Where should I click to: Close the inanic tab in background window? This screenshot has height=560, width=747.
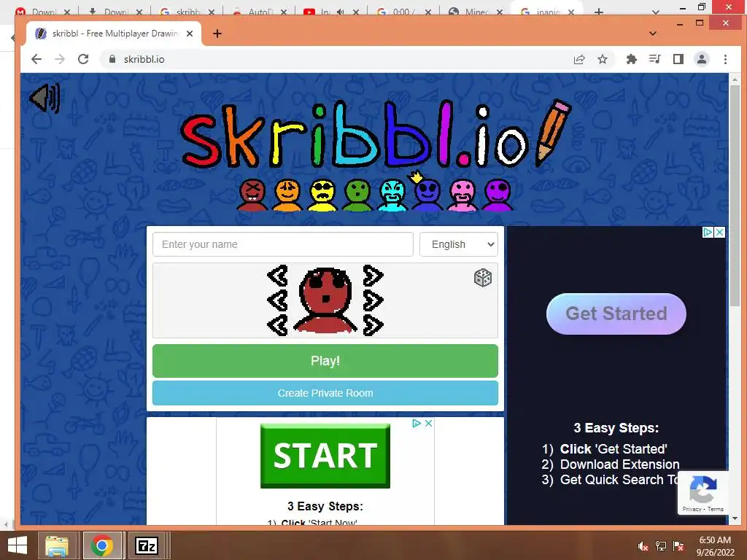point(570,12)
